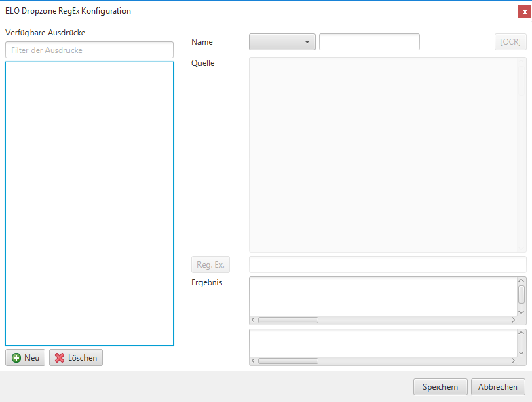Click the Ergebnis vertical scrollbar thumb

(521, 295)
